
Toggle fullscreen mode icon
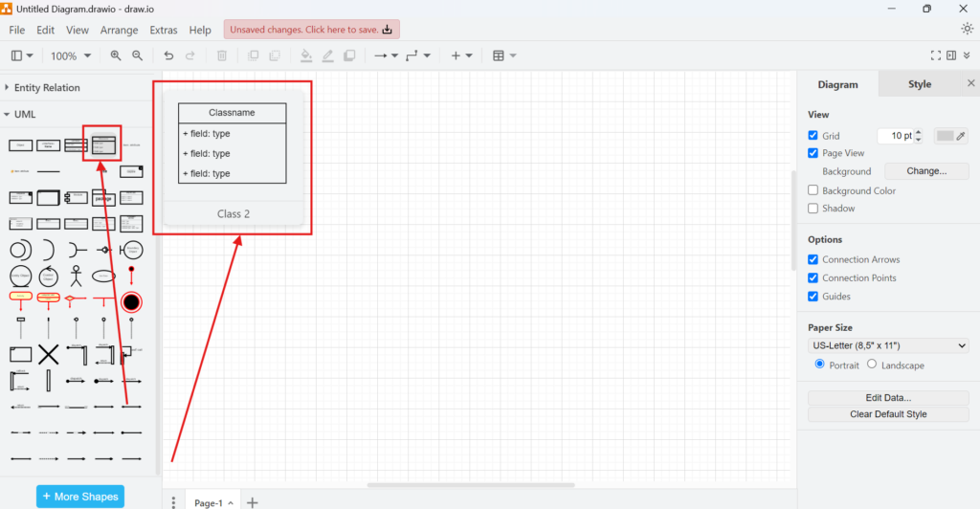point(936,55)
